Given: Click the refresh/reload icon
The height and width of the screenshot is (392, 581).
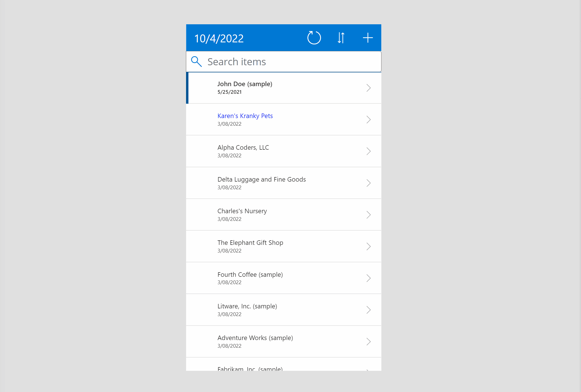Looking at the screenshot, I should pyautogui.click(x=313, y=38).
